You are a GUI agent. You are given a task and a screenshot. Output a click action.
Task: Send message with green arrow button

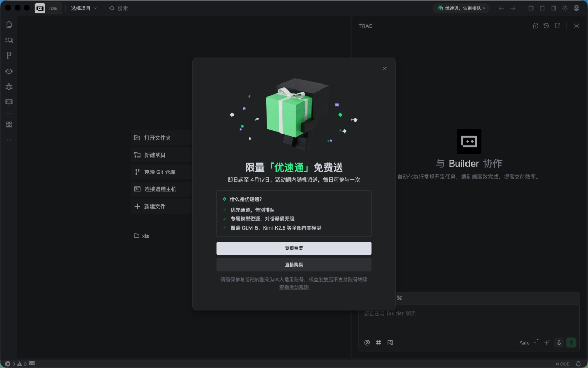click(571, 343)
